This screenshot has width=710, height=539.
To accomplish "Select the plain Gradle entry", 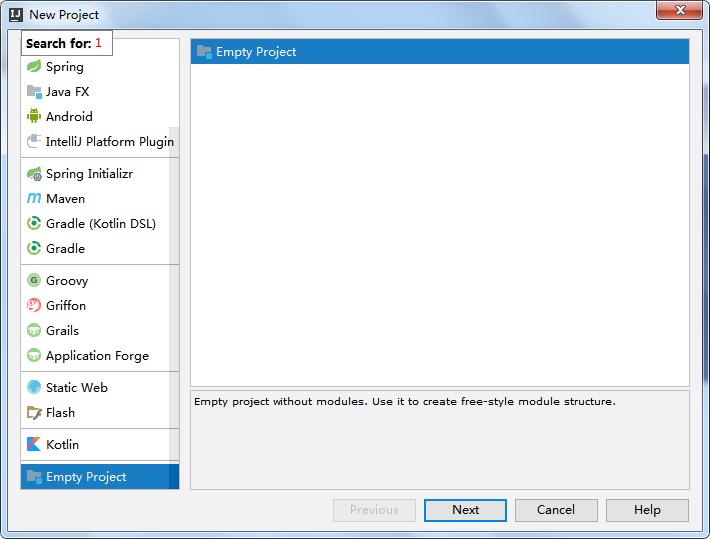I will [x=100, y=248].
